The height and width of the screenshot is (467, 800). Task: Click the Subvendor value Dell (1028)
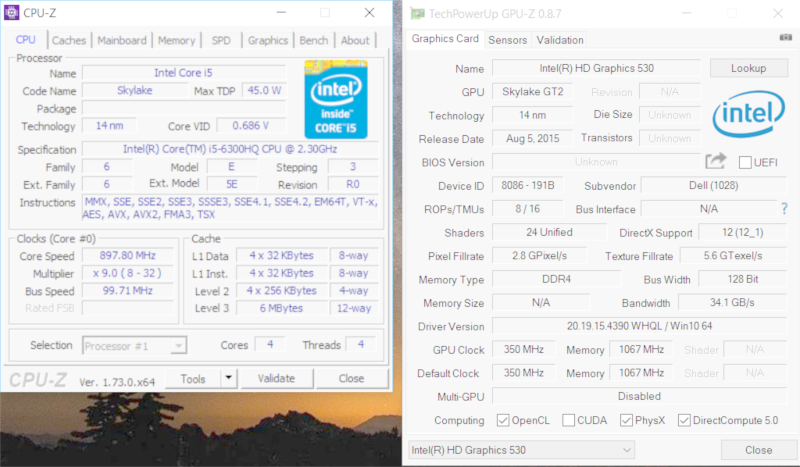[714, 185]
